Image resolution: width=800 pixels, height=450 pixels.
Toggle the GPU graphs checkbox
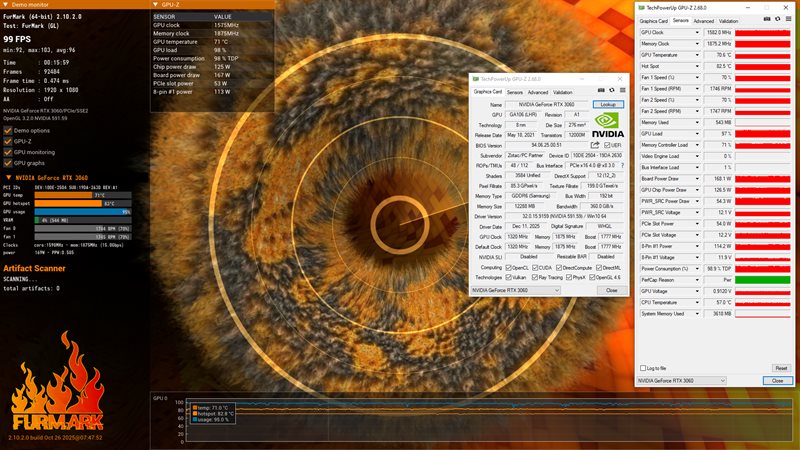click(x=7, y=162)
